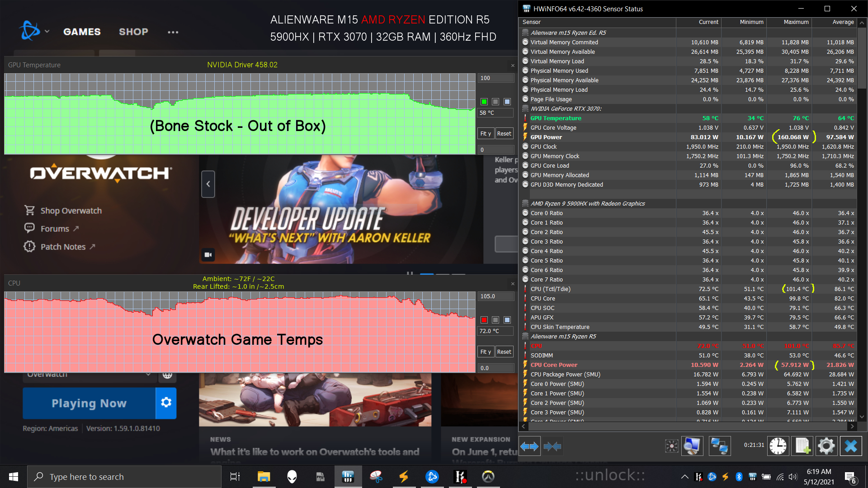Image resolution: width=868 pixels, height=488 pixels.
Task: Toggle the green color box in GPU Temperature graph
Action: 484,102
